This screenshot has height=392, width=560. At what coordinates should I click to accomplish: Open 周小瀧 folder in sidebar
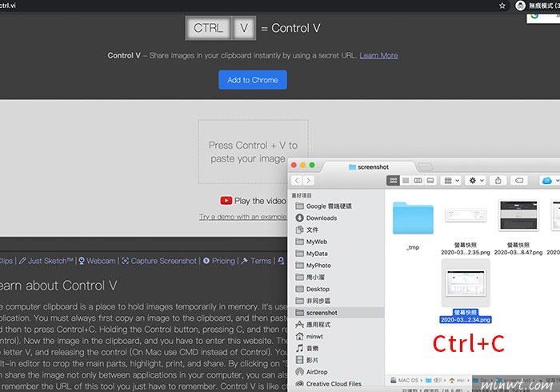coord(310,277)
